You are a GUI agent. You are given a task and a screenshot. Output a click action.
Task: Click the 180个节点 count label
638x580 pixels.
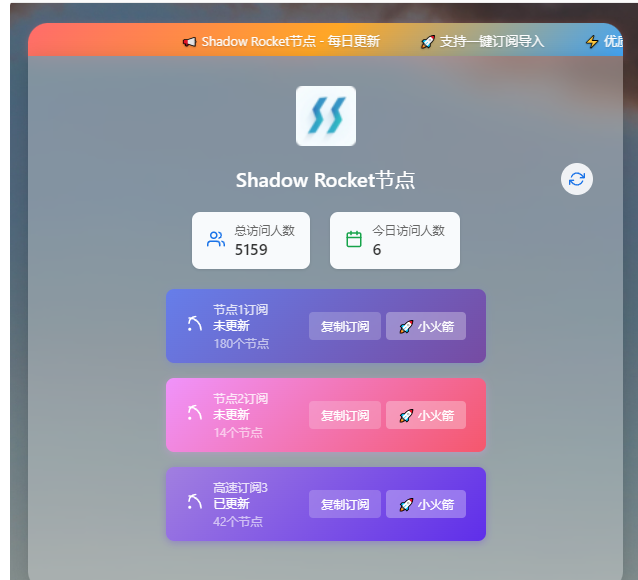241,343
